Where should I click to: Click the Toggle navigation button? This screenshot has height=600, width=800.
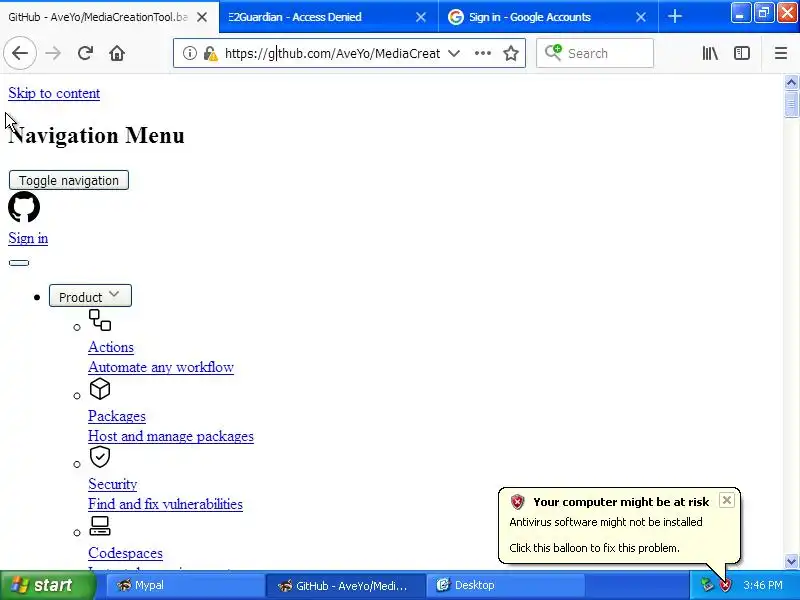pos(69,180)
